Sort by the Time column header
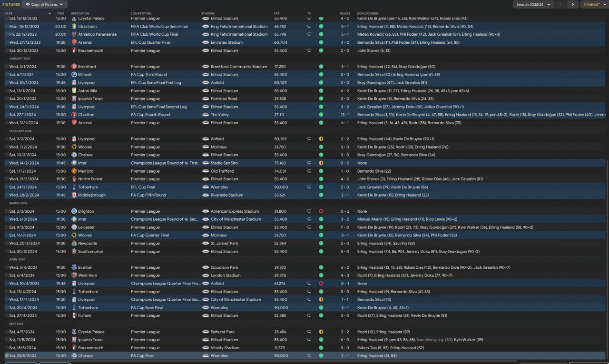 [61, 13]
